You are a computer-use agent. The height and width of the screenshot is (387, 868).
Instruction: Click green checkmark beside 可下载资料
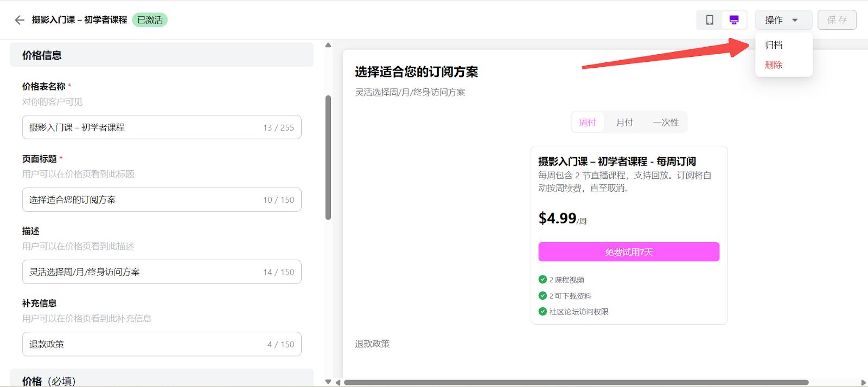pyautogui.click(x=542, y=296)
